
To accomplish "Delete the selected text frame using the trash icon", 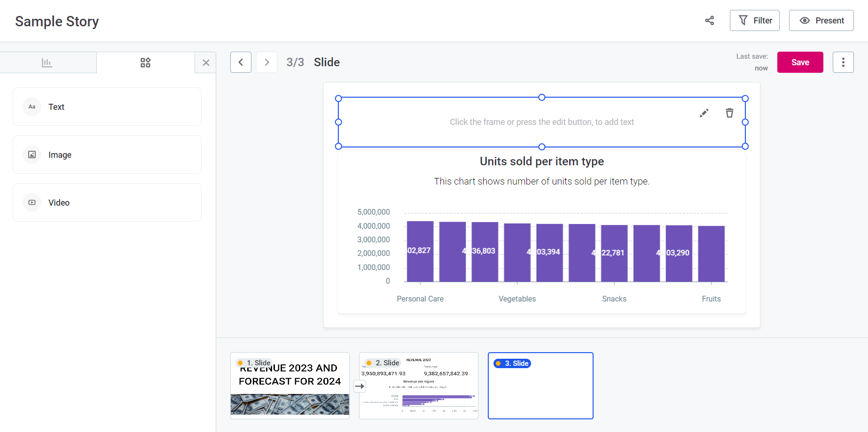I will pyautogui.click(x=729, y=113).
